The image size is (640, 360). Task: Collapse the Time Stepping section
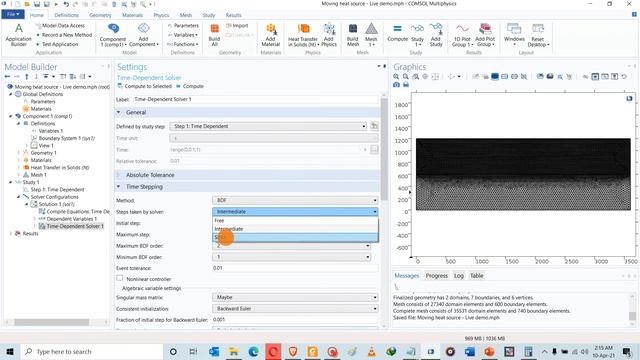pos(118,187)
